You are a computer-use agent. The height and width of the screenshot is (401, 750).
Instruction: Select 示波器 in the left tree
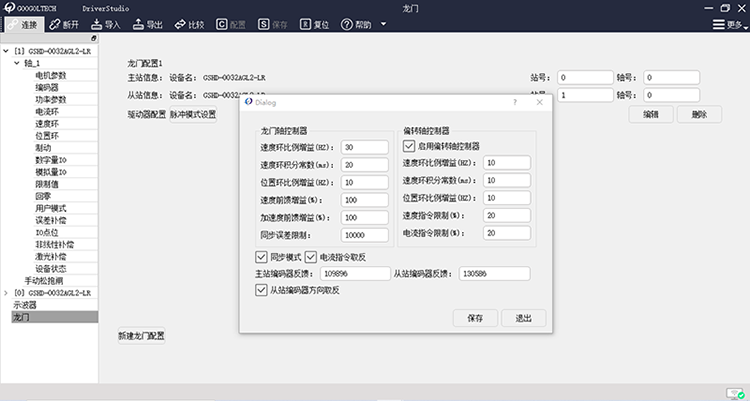pos(24,305)
